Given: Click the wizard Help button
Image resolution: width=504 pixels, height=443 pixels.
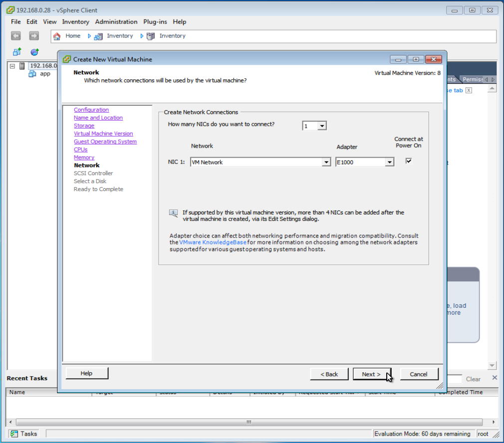Looking at the screenshot, I should [x=87, y=373].
